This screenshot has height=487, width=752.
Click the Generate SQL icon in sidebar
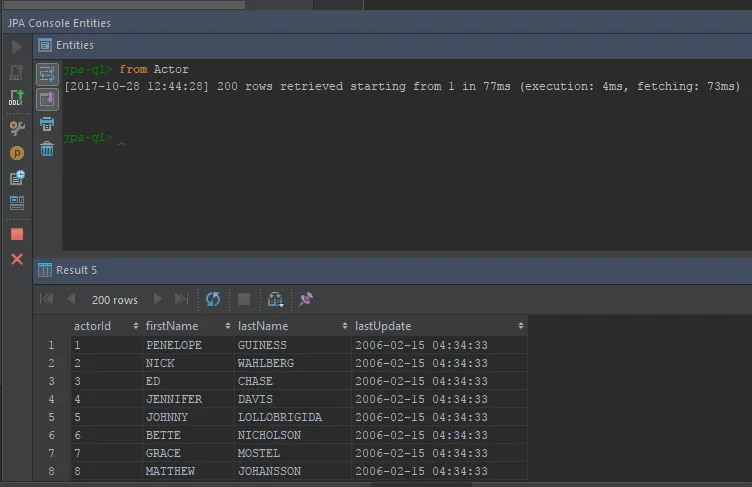pyautogui.click(x=16, y=72)
